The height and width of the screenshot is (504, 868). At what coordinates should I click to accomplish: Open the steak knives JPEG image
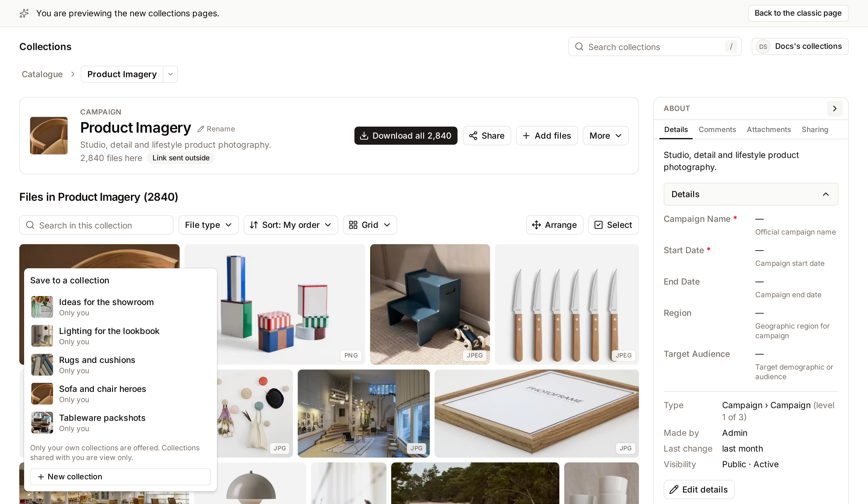(567, 304)
